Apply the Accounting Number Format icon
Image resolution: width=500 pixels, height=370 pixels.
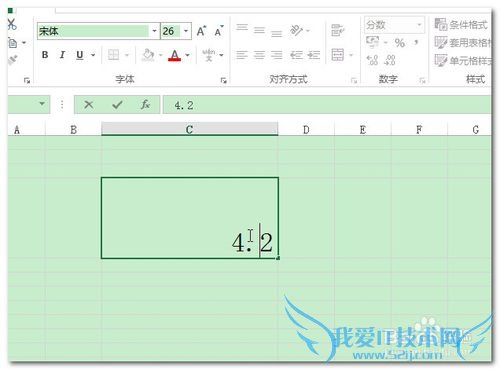[373, 42]
